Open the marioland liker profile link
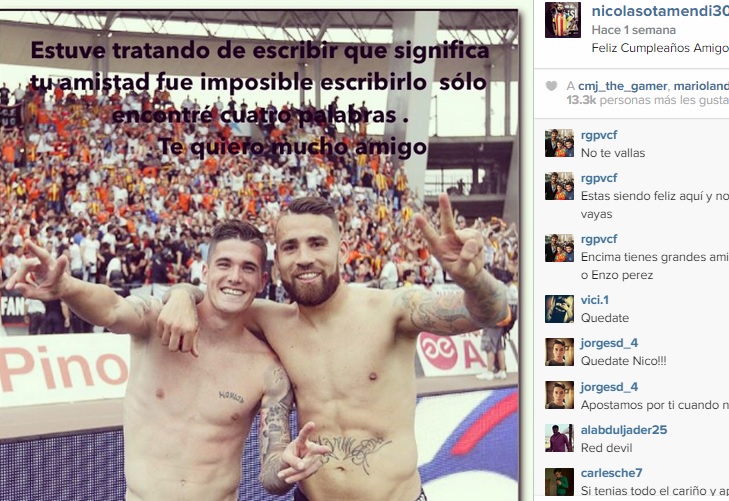The image size is (729, 501). (701, 86)
